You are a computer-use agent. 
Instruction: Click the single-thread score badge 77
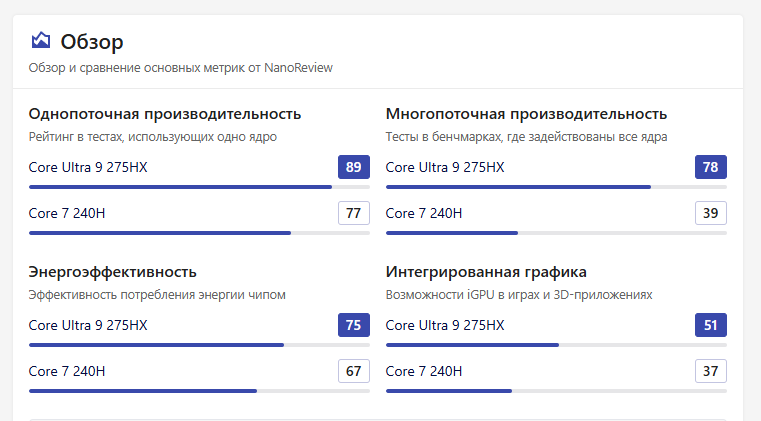pyautogui.click(x=354, y=213)
